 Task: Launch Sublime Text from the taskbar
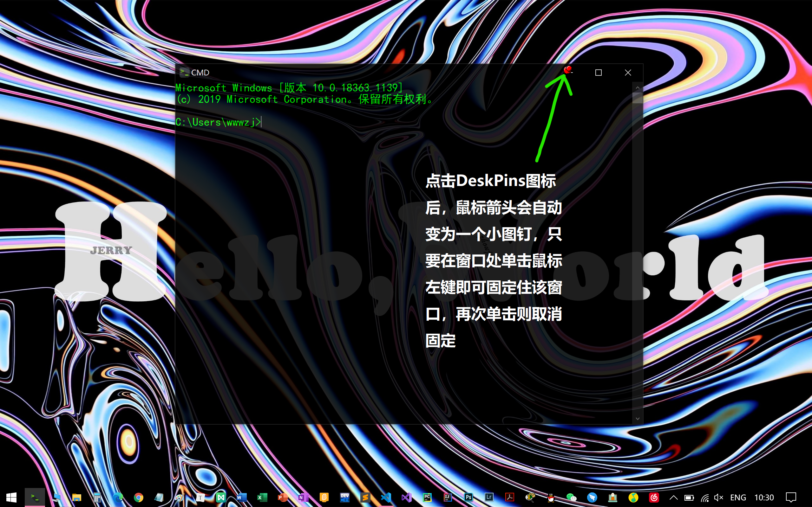click(365, 497)
